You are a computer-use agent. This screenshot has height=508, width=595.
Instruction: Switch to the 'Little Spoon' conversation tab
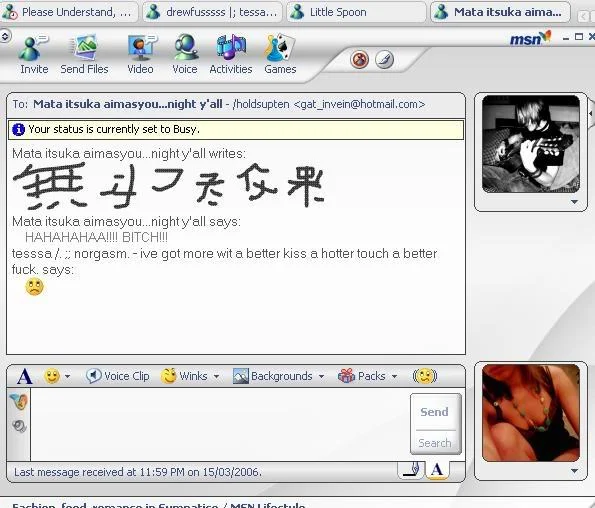tap(357, 12)
